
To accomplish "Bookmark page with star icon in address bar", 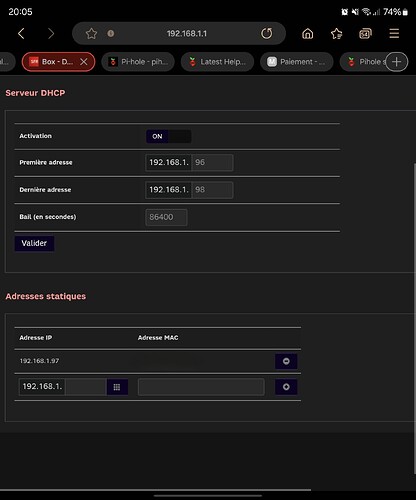I will [91, 33].
